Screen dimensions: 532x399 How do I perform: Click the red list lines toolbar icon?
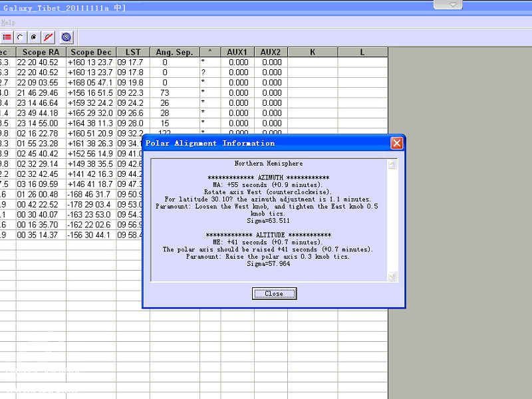[x=7, y=37]
